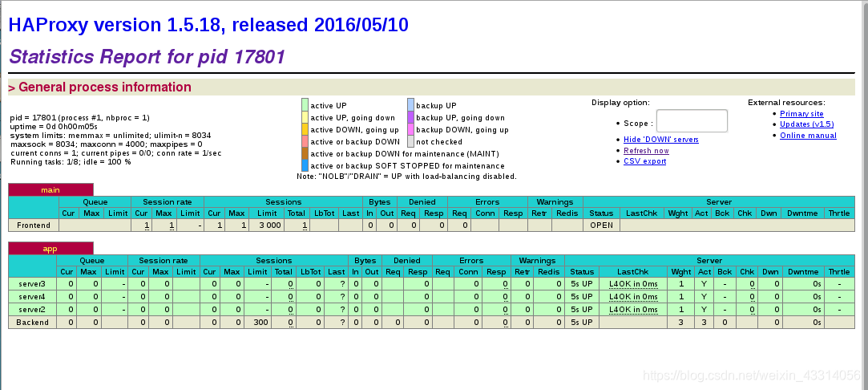Click the active UP legend color box
Image resolution: width=868 pixels, height=390 pixels.
pyautogui.click(x=305, y=104)
